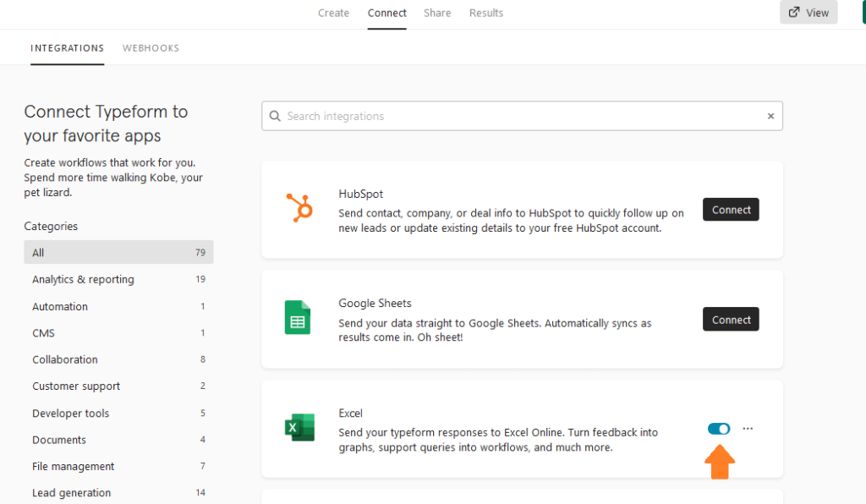Filter by Lead generation category
The width and height of the screenshot is (866, 504).
pyautogui.click(x=118, y=492)
